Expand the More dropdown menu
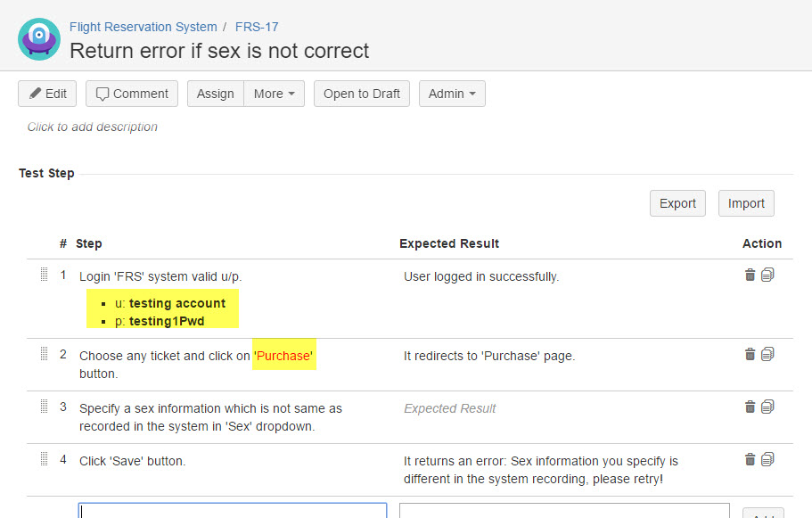The width and height of the screenshot is (812, 518). tap(275, 94)
